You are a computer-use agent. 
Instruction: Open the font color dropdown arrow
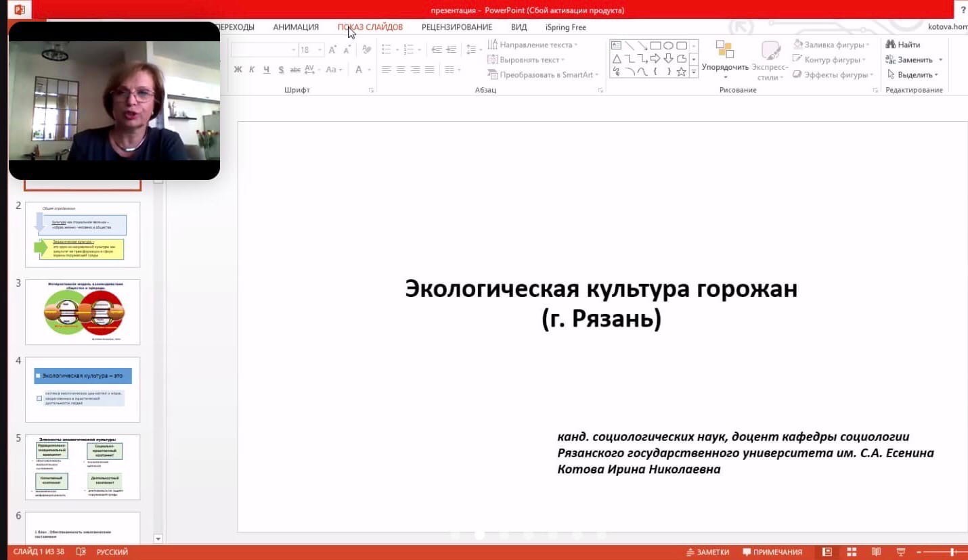(369, 70)
